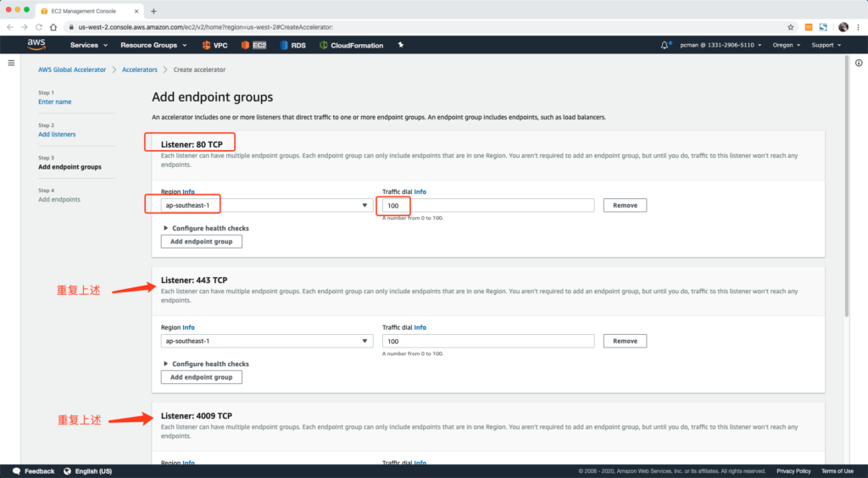The image size is (868, 478).
Task: Open the notifications bell icon
Action: pos(665,45)
